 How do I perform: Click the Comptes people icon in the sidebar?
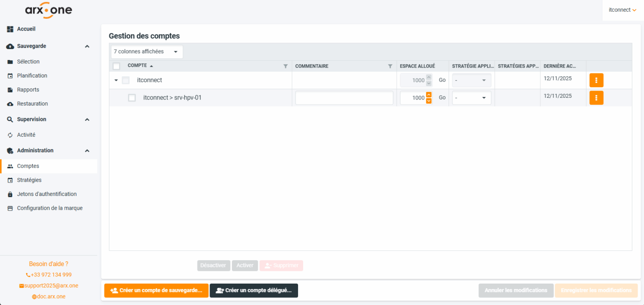coord(10,166)
